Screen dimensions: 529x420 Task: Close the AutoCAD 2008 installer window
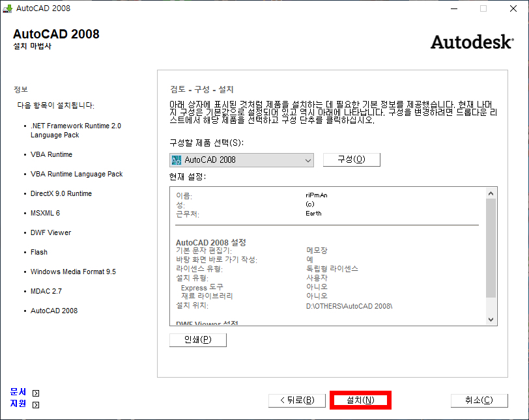513,8
